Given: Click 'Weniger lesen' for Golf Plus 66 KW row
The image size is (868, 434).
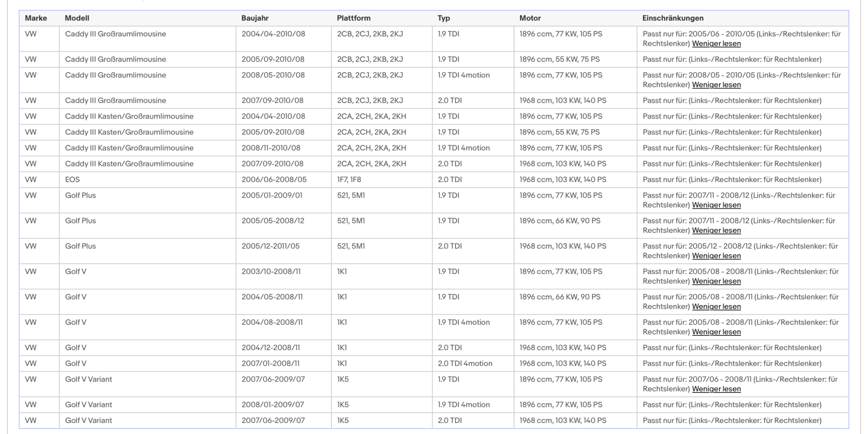Looking at the screenshot, I should (x=716, y=230).
